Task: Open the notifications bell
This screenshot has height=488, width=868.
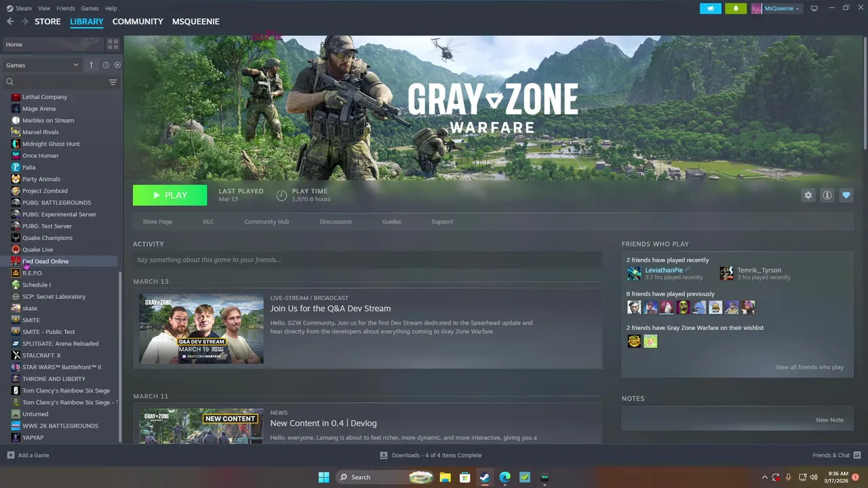Action: coord(736,8)
